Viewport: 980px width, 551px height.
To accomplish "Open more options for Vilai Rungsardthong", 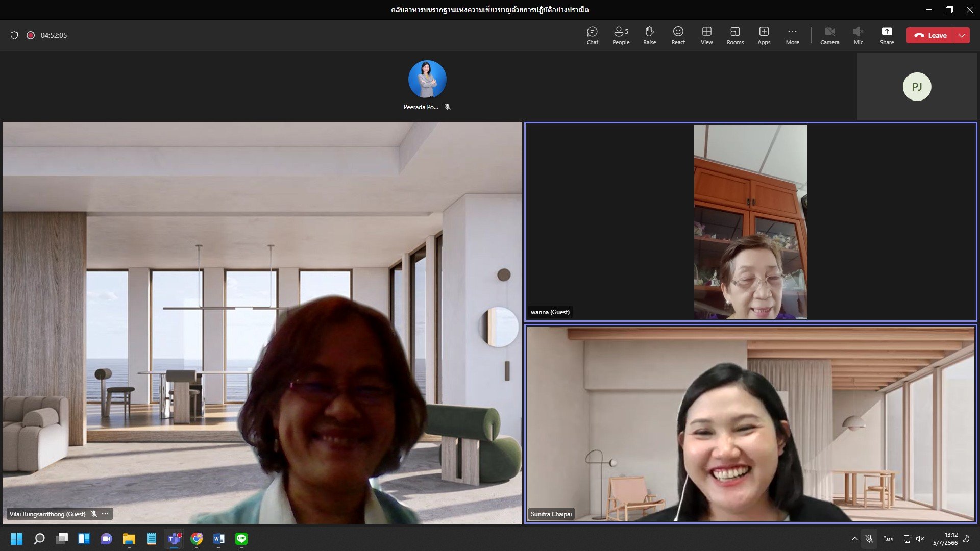I will pos(105,514).
